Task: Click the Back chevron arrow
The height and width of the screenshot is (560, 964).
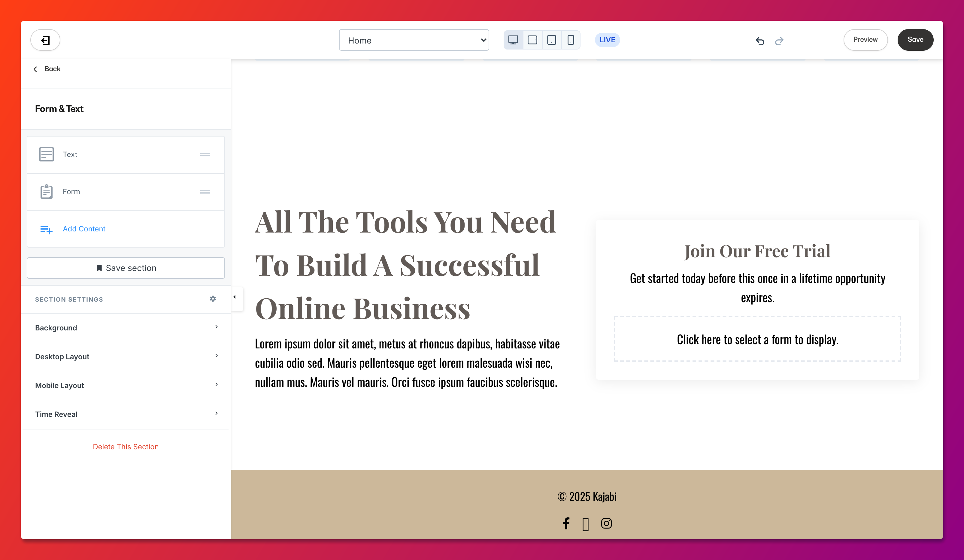Action: [35, 69]
